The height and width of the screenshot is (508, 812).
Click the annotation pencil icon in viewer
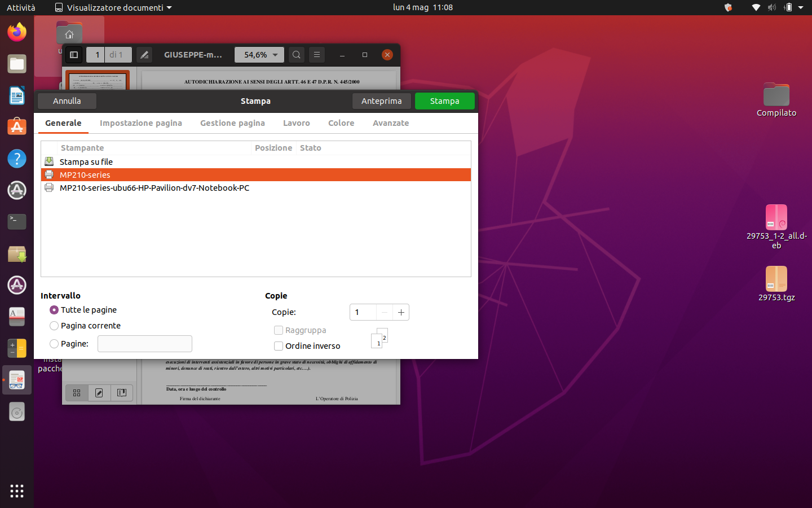tap(144, 55)
